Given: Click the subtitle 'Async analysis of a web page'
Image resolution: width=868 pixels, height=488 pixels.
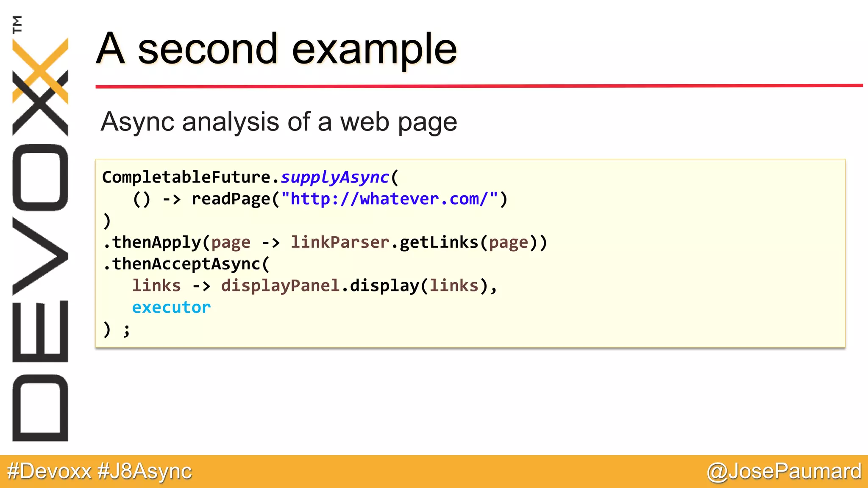Looking at the screenshot, I should click(x=278, y=122).
